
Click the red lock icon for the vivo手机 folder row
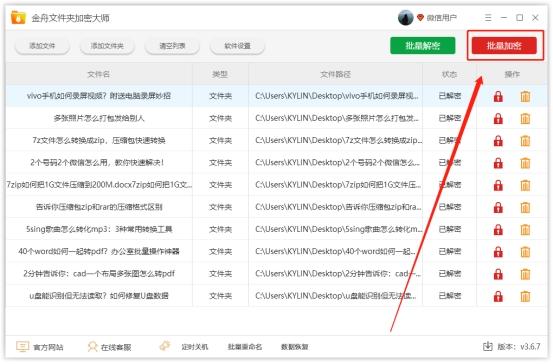[x=498, y=96]
